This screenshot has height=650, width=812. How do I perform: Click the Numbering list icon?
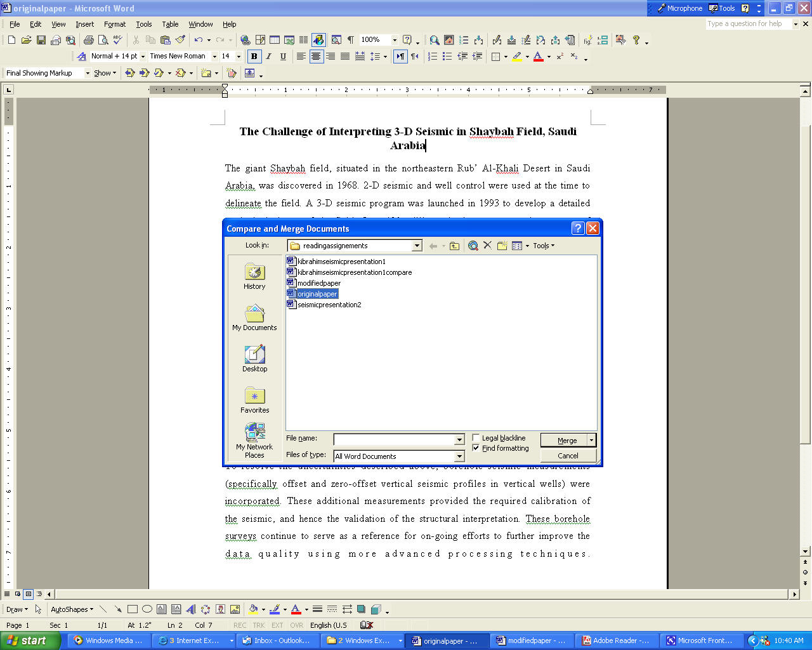click(433, 56)
